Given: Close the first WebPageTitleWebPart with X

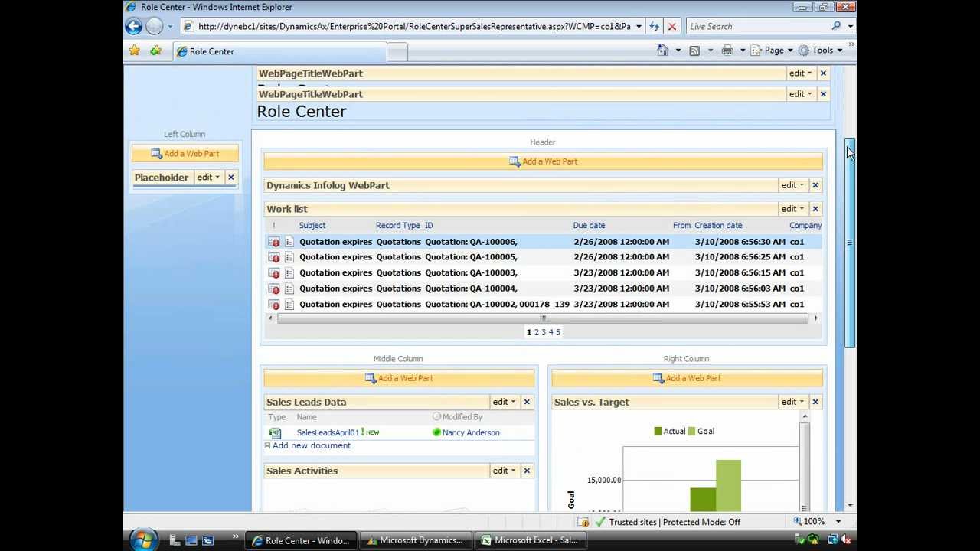Looking at the screenshot, I should [x=823, y=73].
